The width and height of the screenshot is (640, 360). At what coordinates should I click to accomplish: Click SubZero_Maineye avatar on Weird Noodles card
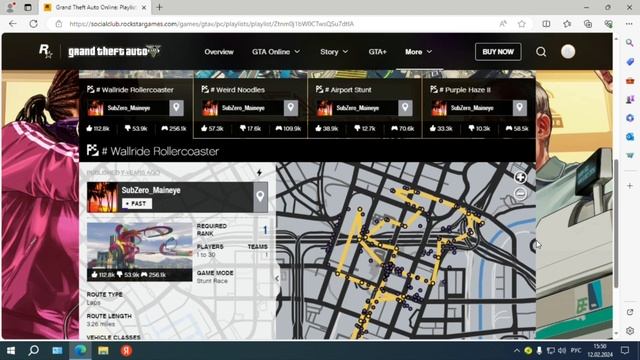coord(210,108)
